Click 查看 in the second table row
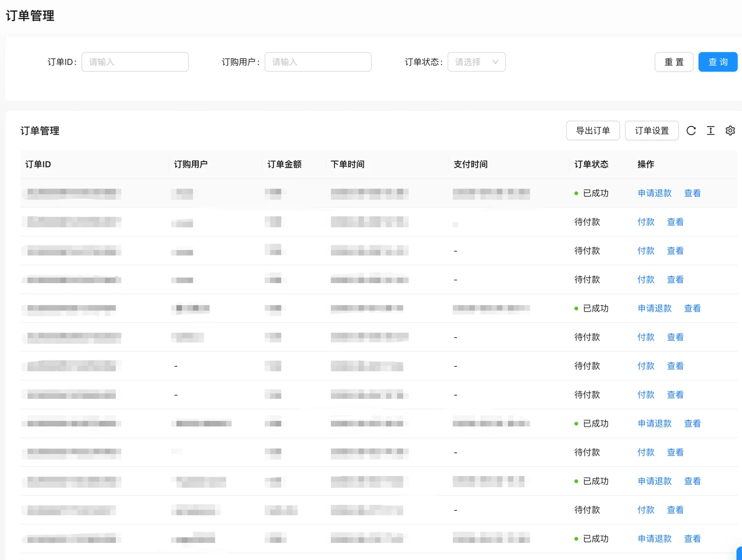This screenshot has height=560, width=742. point(676,222)
